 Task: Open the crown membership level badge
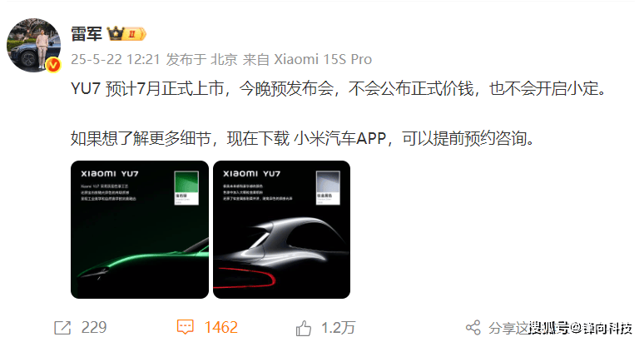[x=126, y=33]
